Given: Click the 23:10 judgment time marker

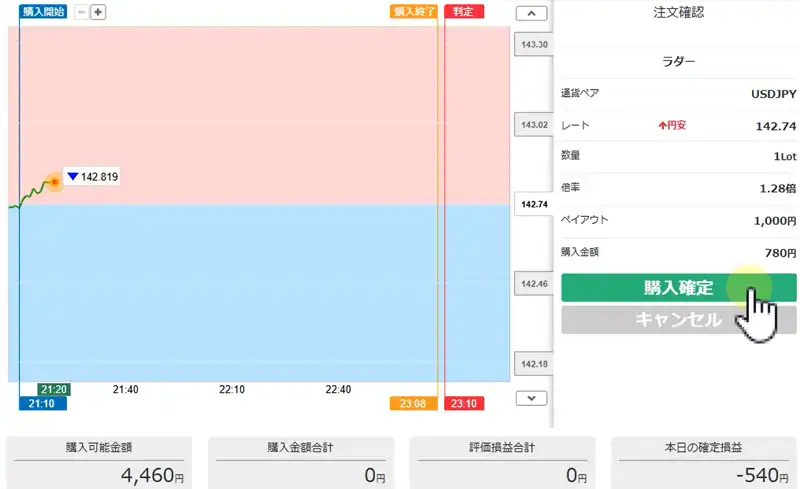Looking at the screenshot, I should pos(464,403).
